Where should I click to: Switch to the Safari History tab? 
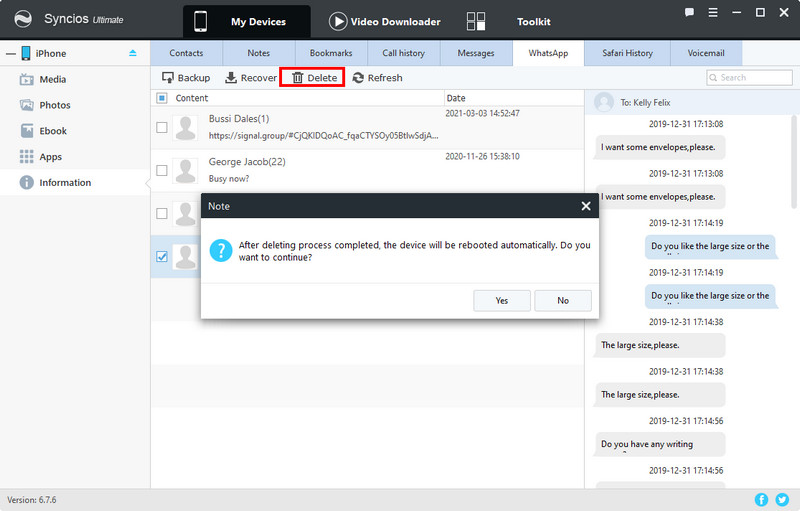click(x=628, y=53)
